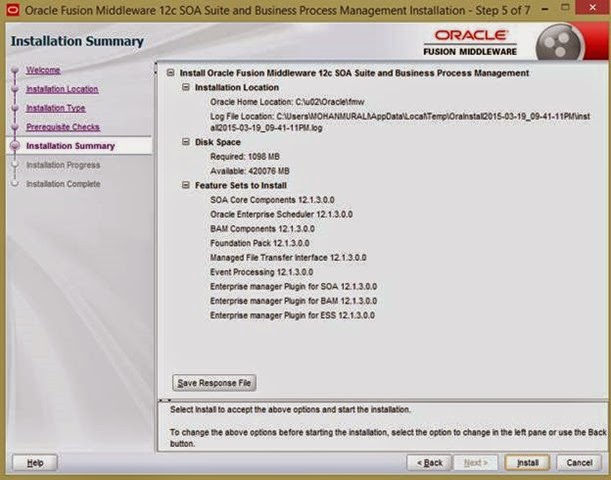The image size is (611, 480).
Task: Go to Installation Location step
Action: (62, 89)
